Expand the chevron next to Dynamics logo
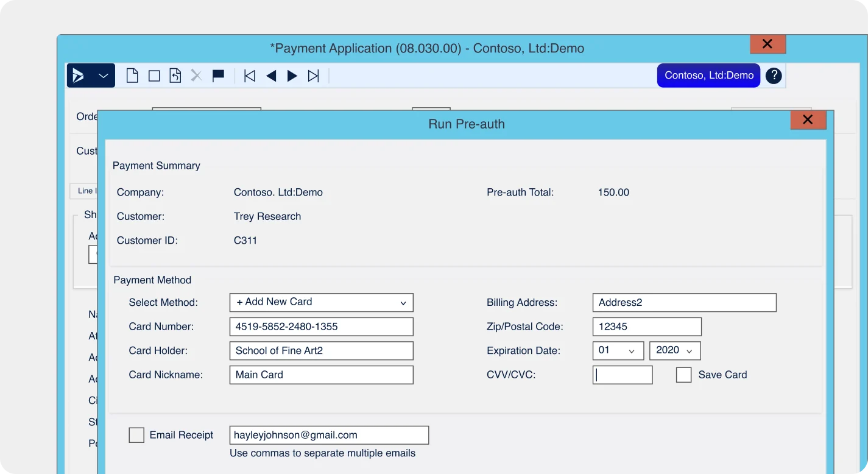The width and height of the screenshot is (868, 474). tap(104, 76)
